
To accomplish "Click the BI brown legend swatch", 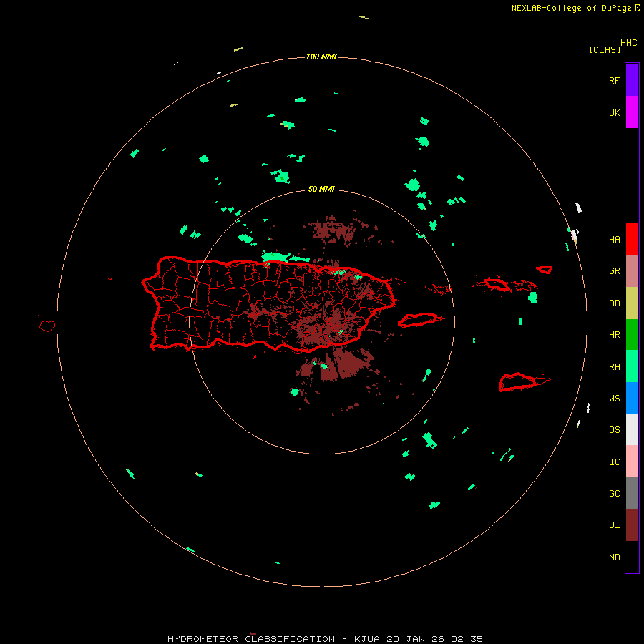I will click(632, 525).
